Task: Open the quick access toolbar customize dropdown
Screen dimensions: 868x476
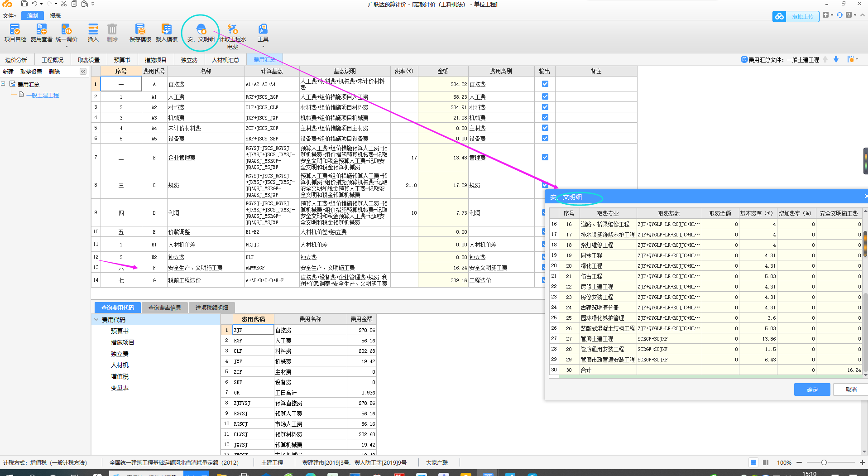Action: pos(93,4)
